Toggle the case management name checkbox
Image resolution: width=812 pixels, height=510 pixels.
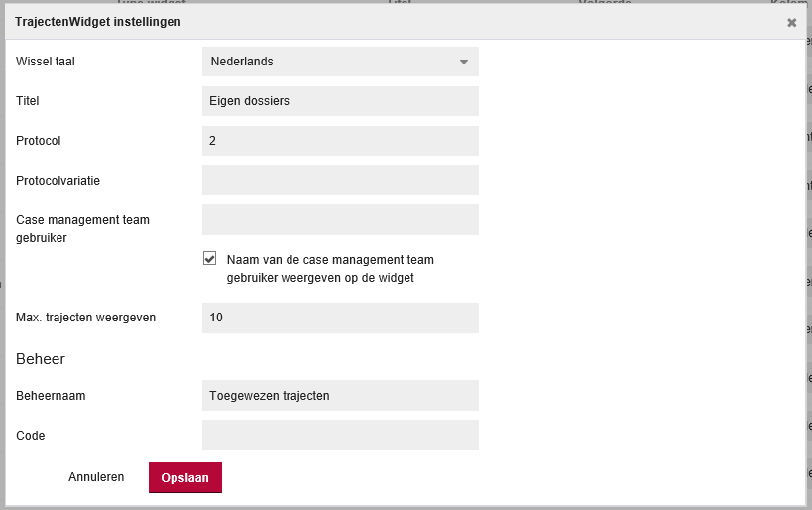(x=209, y=259)
